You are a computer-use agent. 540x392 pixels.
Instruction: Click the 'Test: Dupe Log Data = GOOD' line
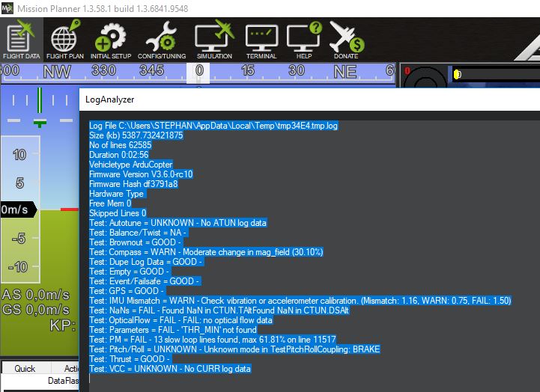pos(146,262)
